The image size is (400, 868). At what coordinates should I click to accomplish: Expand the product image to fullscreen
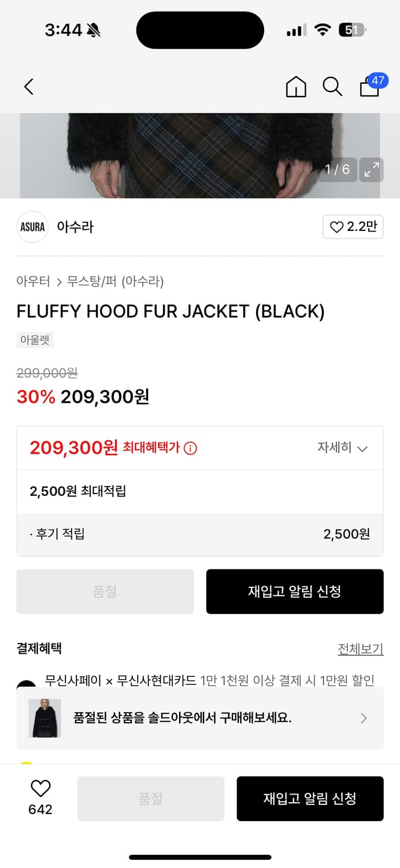point(372,170)
